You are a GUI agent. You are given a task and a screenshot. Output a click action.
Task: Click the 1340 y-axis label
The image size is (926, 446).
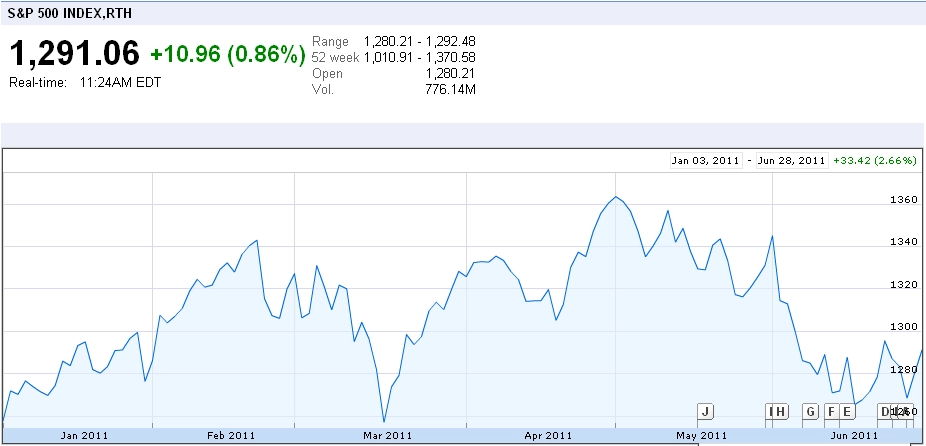904,242
